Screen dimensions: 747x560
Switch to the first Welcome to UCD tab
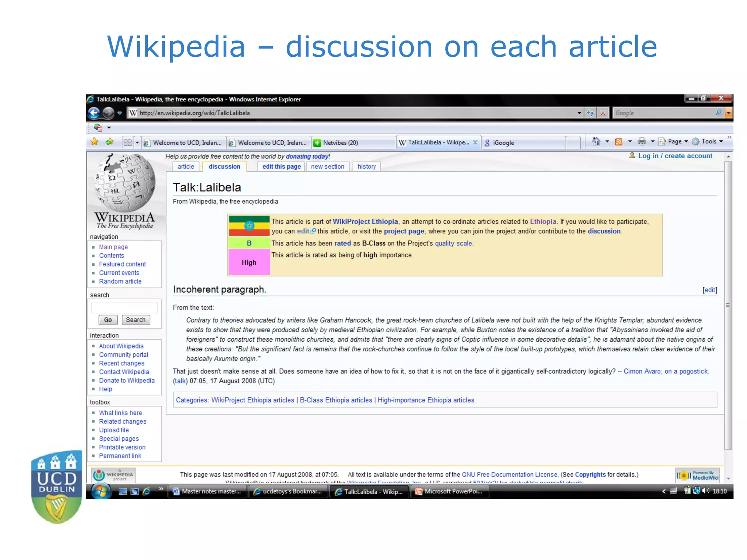tap(183, 143)
